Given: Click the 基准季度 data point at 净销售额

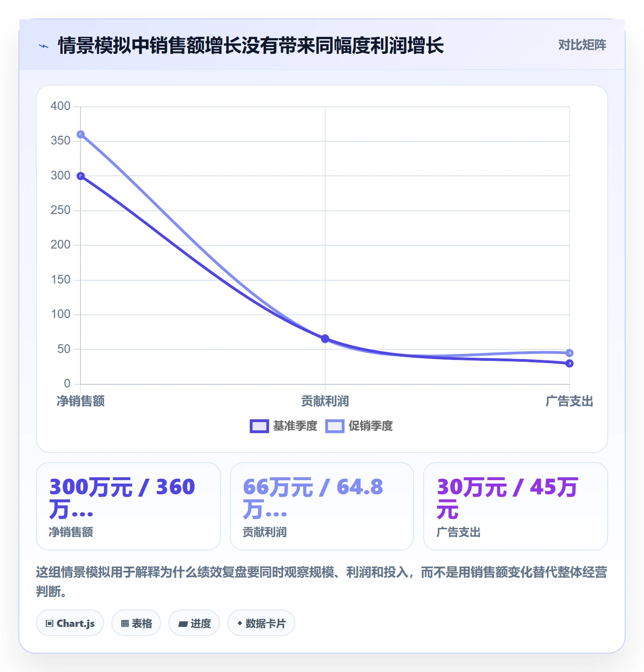Looking at the screenshot, I should pos(80,176).
